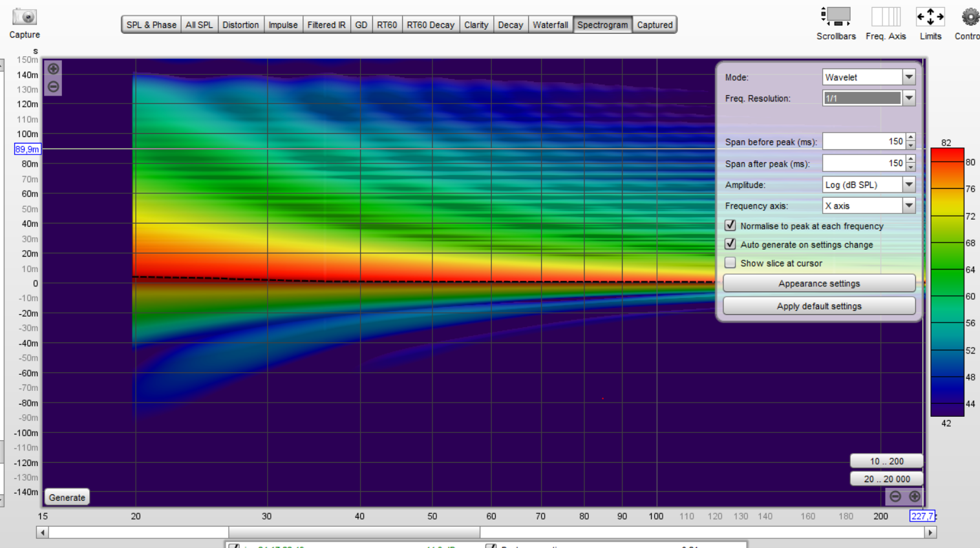Click the Appearance settings button
The image size is (980, 548).
click(819, 284)
